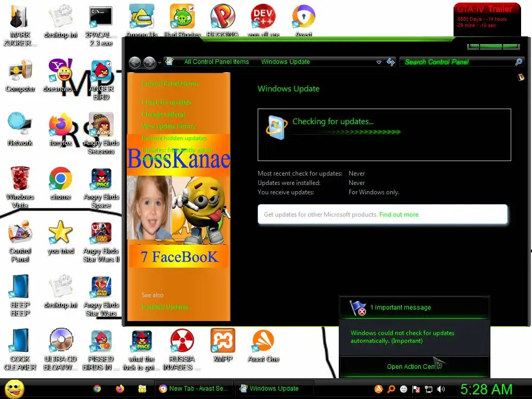Screen dimensions: 532x399
Task: Switch to Windows Update taskbar button
Action: 274,389
